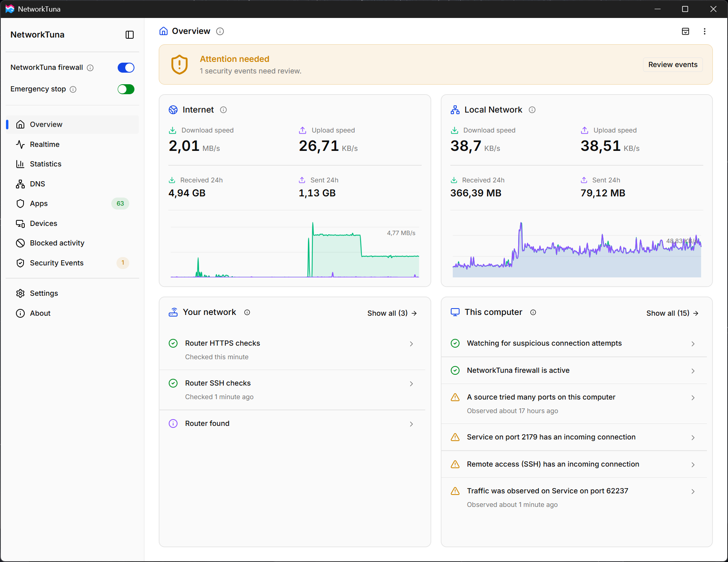Click 'Checked this minute' text

point(217,357)
